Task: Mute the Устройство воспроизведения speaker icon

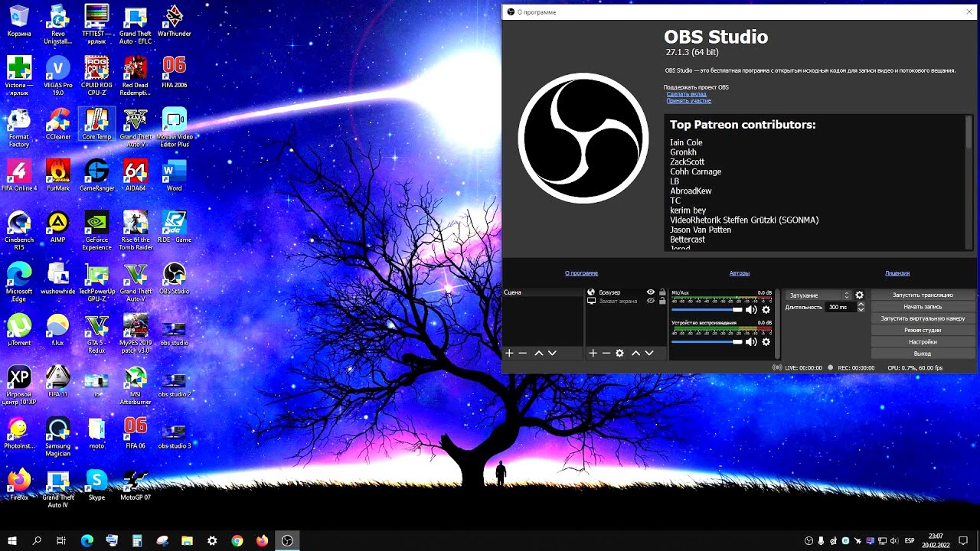Action: (x=751, y=342)
